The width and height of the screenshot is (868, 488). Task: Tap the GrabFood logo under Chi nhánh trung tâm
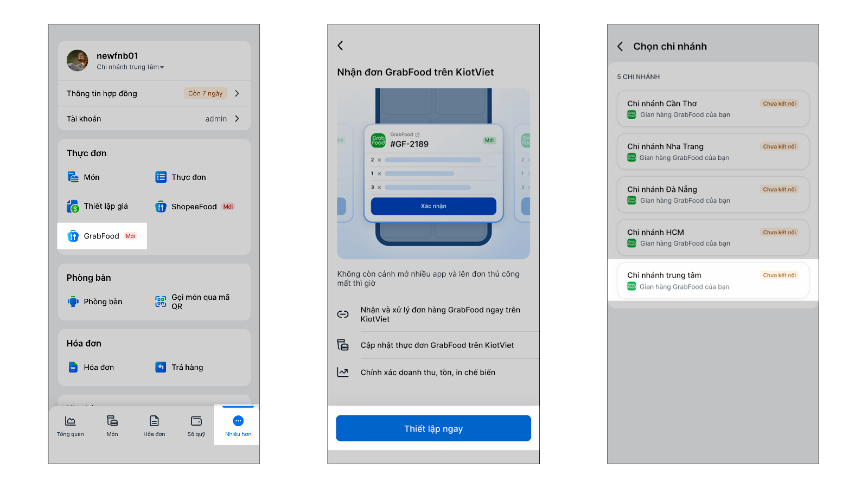click(x=631, y=287)
